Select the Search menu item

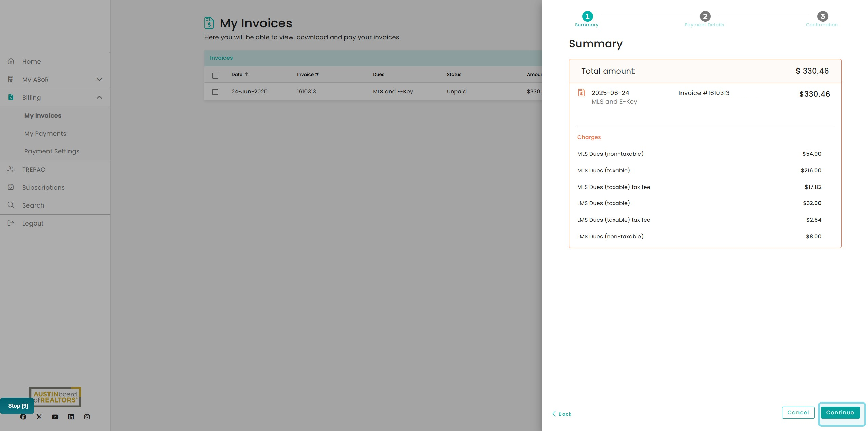pyautogui.click(x=33, y=205)
